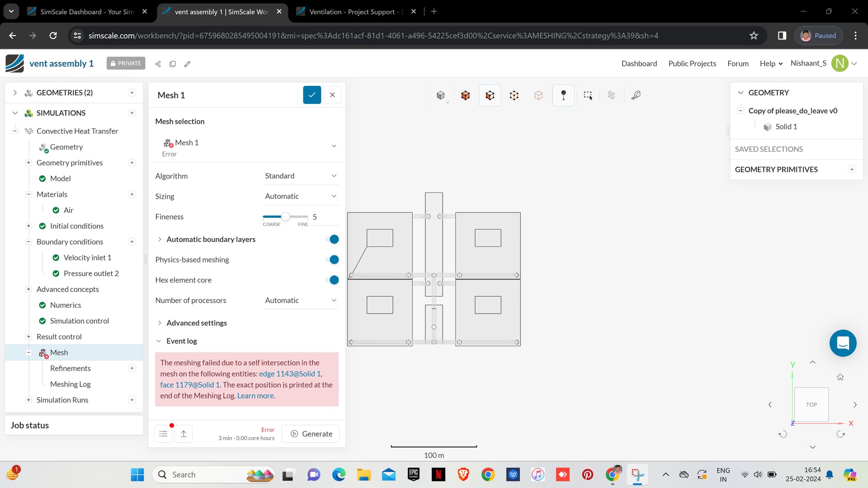Disable the Physics-based meshing toggle
Screen dimensions: 868x488
[x=332, y=259]
